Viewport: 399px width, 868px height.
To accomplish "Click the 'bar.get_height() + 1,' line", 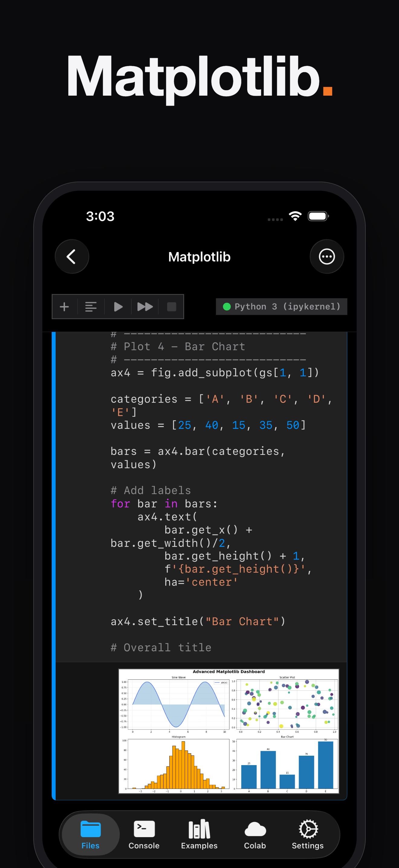I will 235,556.
